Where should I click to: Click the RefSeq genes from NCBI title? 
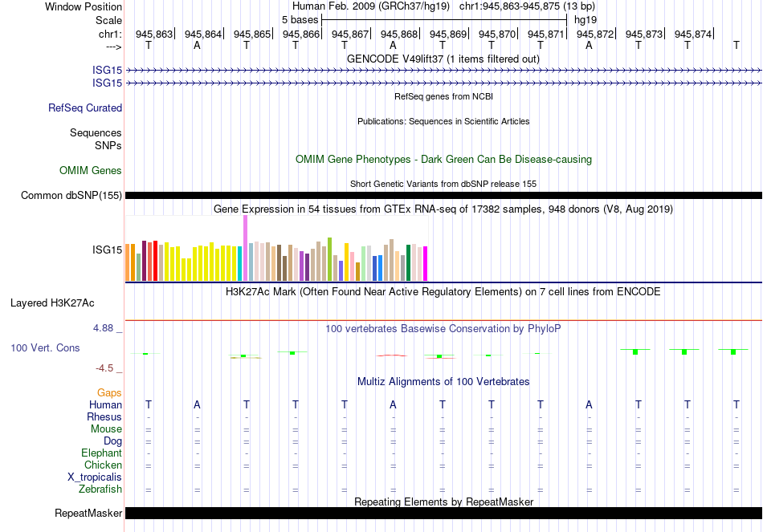click(443, 96)
